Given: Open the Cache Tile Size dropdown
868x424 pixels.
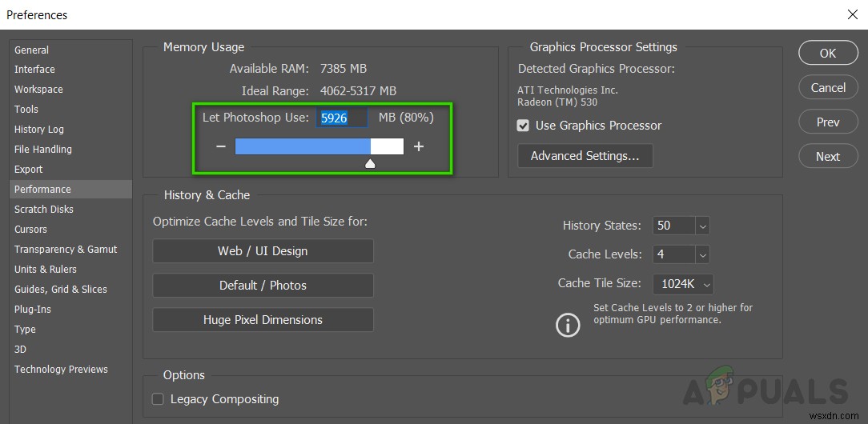Looking at the screenshot, I should [705, 283].
